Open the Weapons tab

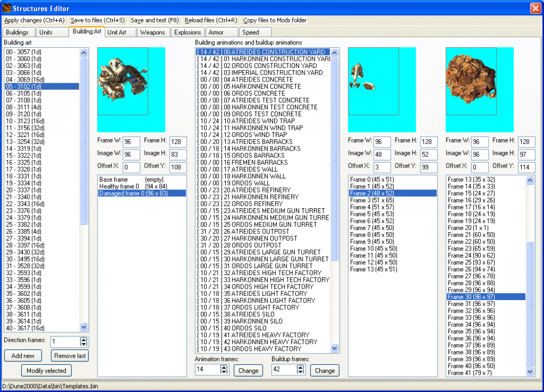[152, 32]
